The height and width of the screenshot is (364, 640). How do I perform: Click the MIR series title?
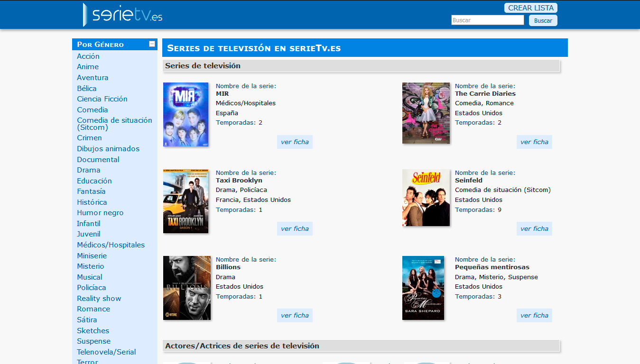click(222, 93)
